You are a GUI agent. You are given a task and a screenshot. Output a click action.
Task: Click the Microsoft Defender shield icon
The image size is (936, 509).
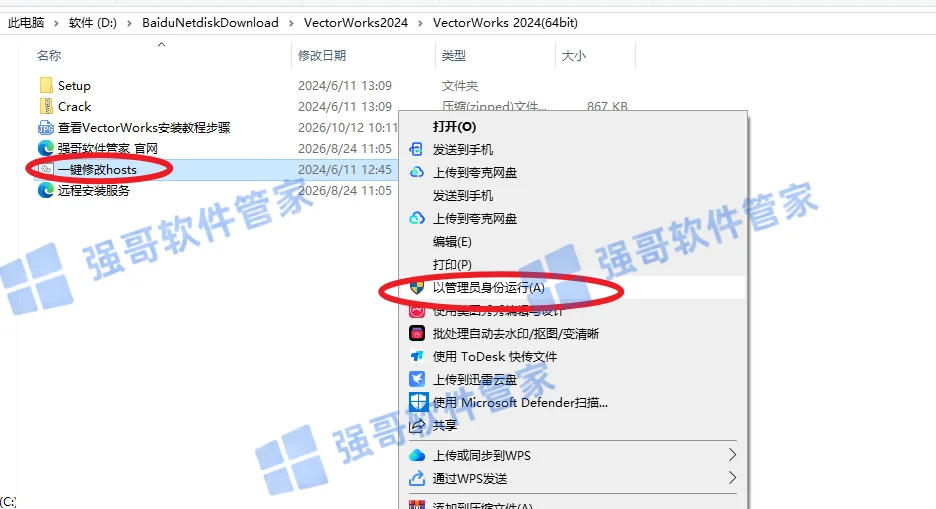(418, 402)
